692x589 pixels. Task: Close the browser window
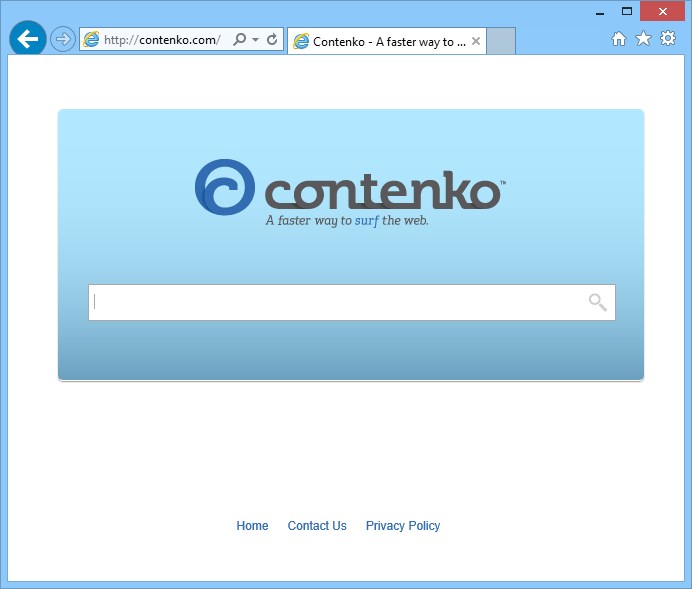click(x=662, y=11)
